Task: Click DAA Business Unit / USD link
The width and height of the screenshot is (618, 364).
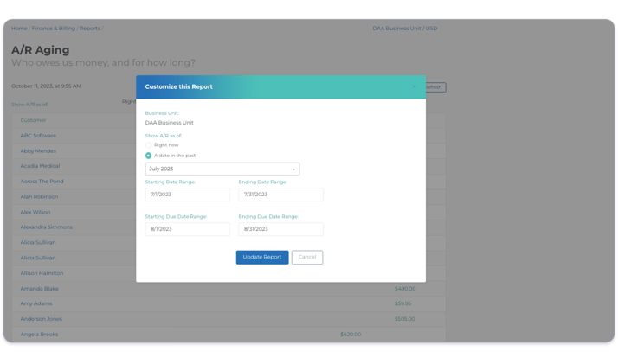Action: [405, 29]
